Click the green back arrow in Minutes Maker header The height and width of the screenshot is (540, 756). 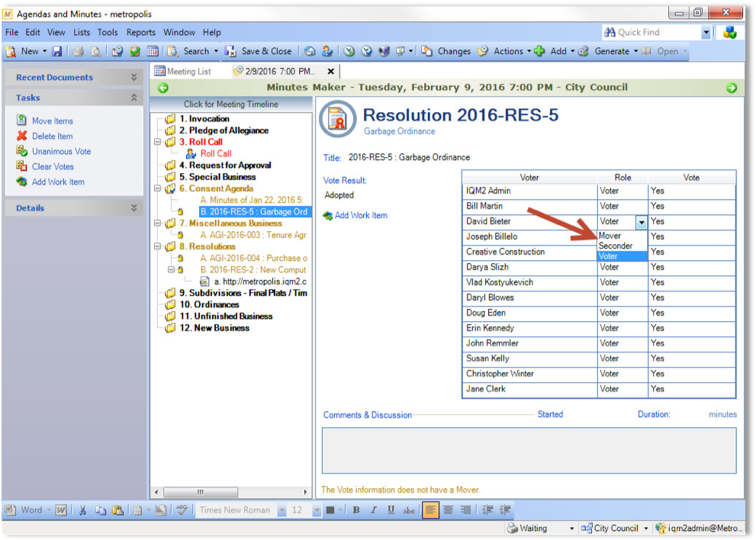(163, 88)
